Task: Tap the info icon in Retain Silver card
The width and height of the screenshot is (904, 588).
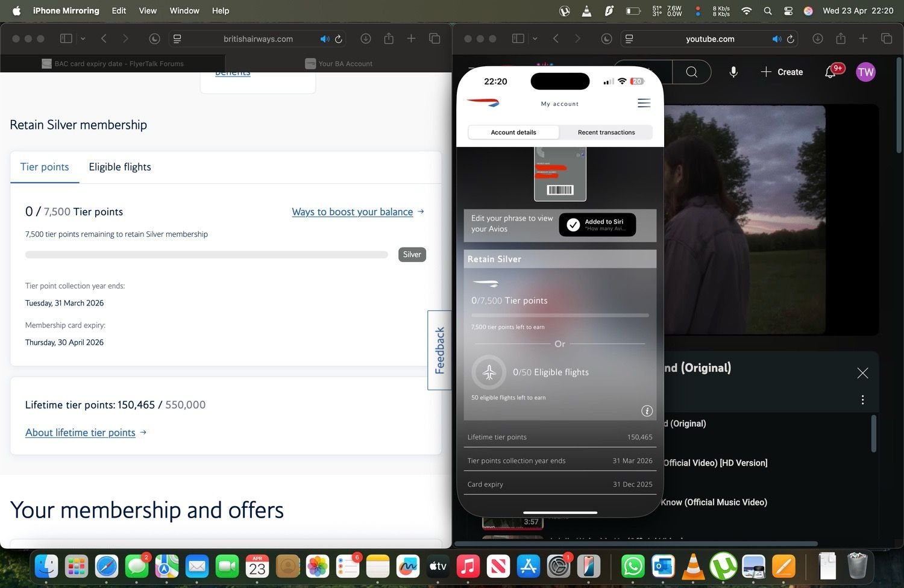Action: pyautogui.click(x=647, y=411)
